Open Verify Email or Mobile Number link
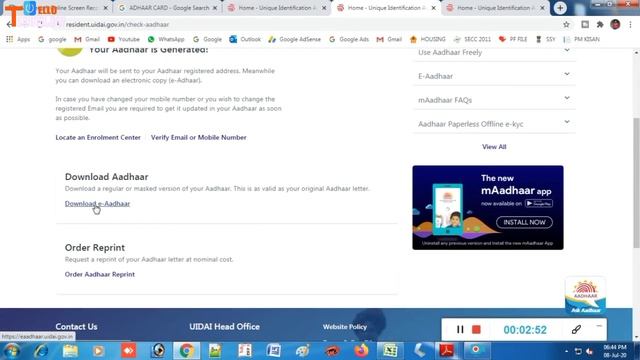Screen dimensions: 640x360 click(x=198, y=138)
